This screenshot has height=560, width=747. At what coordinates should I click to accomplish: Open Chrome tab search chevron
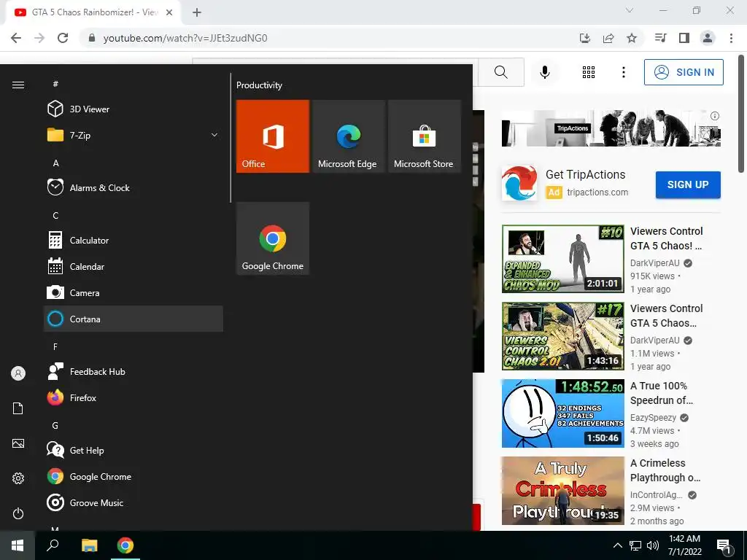630,10
